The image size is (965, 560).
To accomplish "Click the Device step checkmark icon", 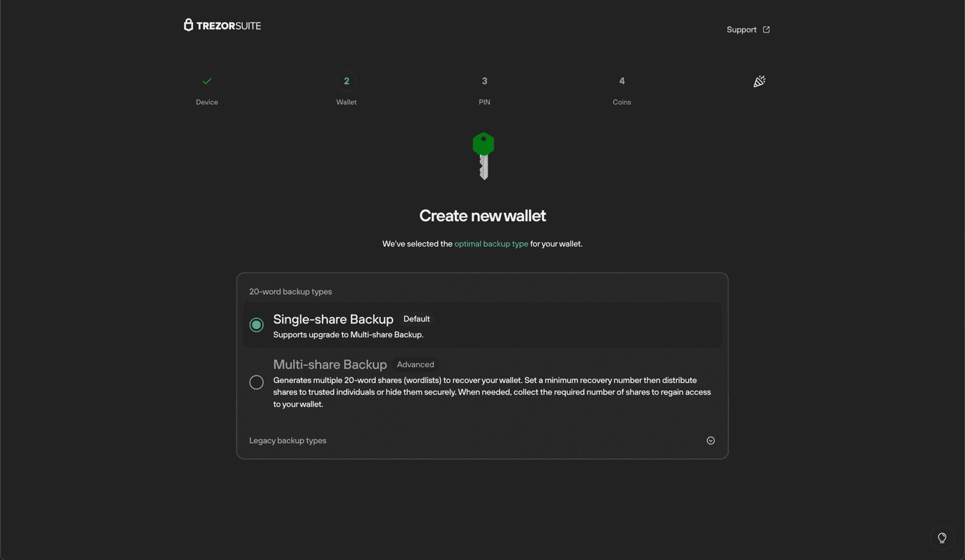I will coord(207,81).
